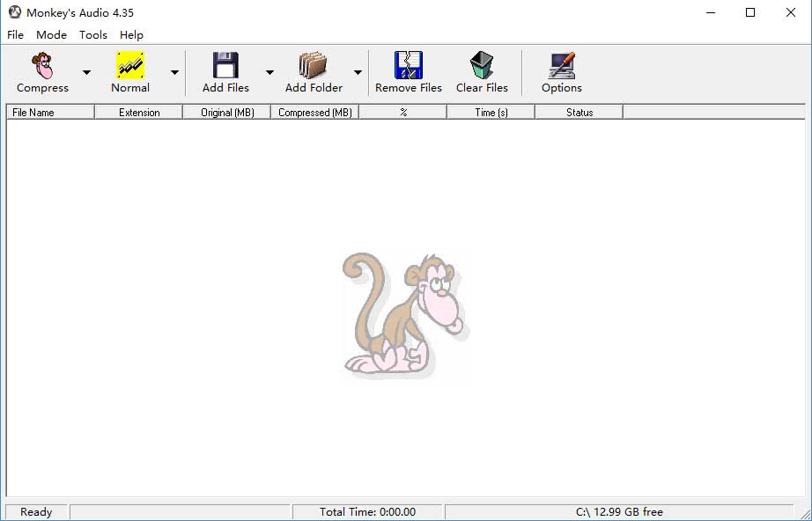Click the Add Folder icon
This screenshot has height=521, width=812.
point(313,65)
